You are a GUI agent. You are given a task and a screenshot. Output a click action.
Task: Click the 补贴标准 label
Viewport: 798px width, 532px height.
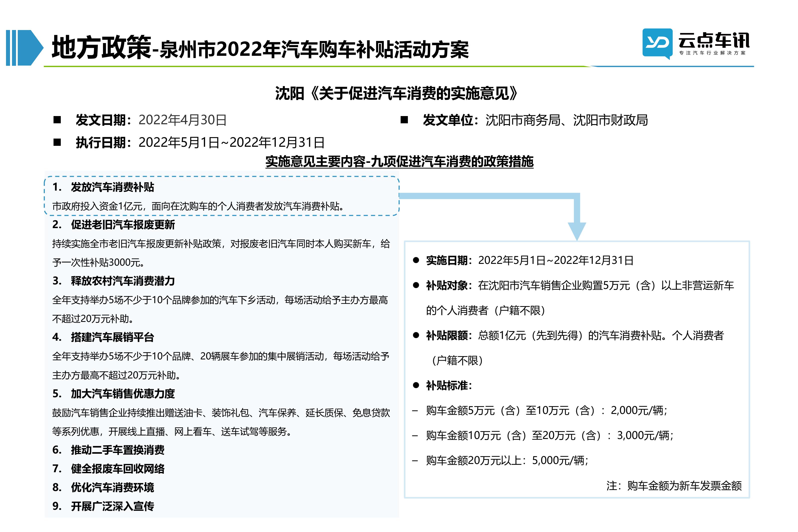(x=449, y=385)
